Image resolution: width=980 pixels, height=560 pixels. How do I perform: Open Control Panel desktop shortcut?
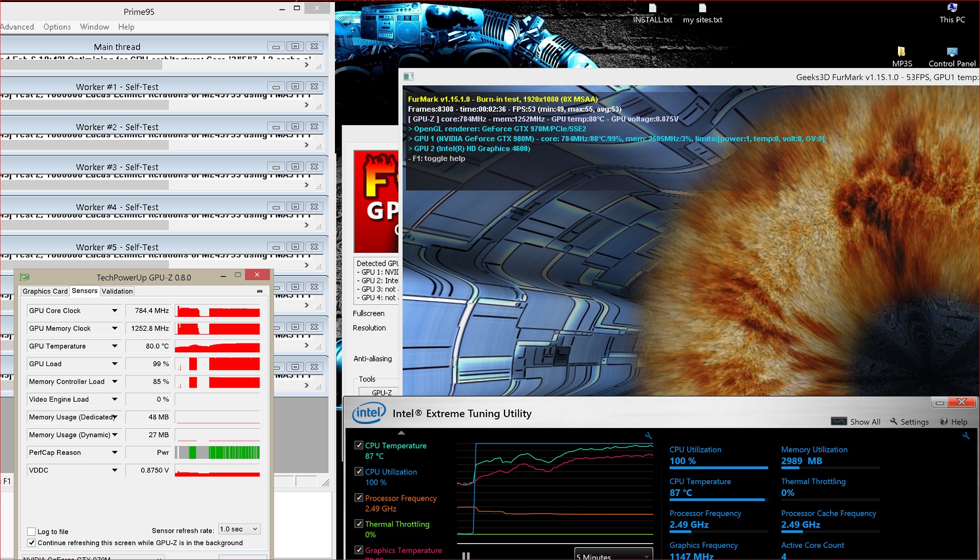pyautogui.click(x=952, y=57)
